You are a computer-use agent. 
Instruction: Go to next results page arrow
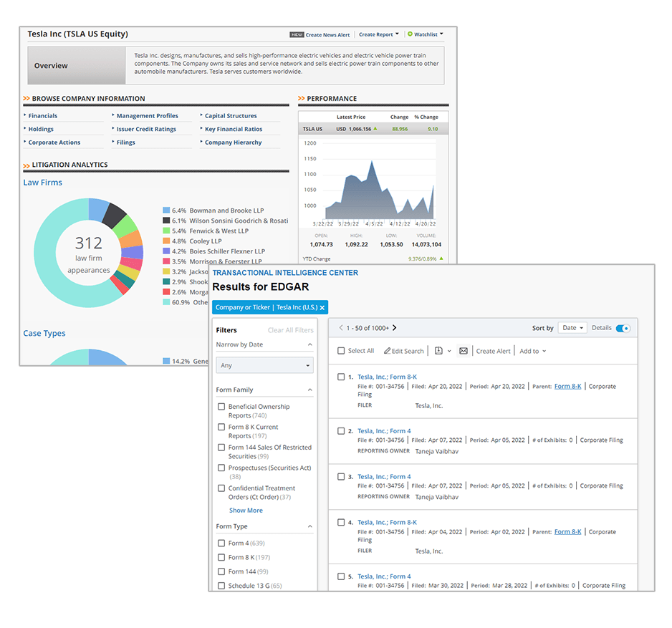point(394,328)
